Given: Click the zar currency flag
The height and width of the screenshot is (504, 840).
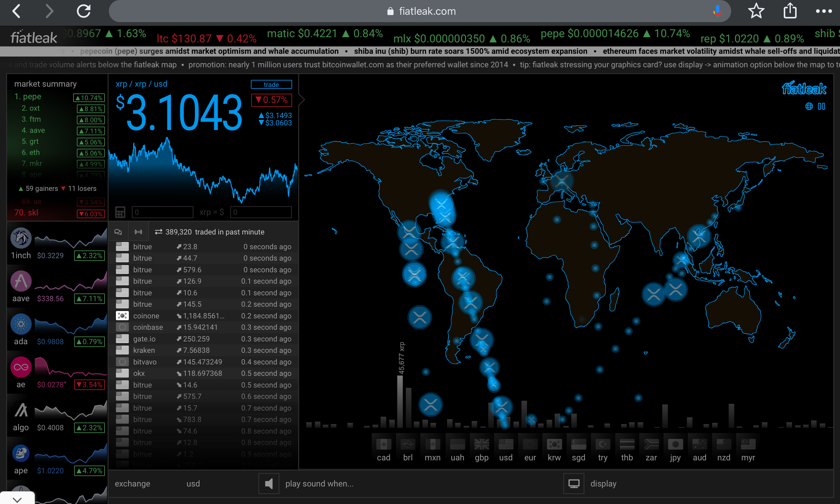Looking at the screenshot, I should pos(652,444).
